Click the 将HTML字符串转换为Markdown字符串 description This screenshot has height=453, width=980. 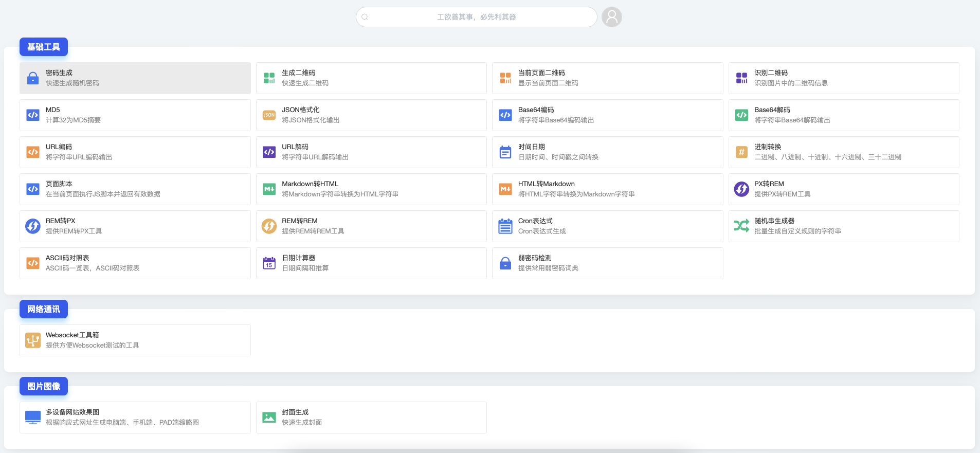tap(576, 194)
